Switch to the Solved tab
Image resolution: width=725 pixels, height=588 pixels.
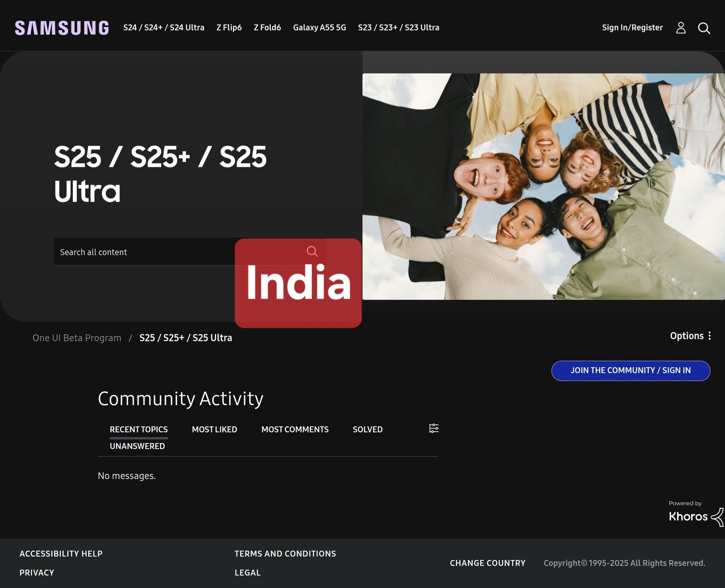coord(367,429)
